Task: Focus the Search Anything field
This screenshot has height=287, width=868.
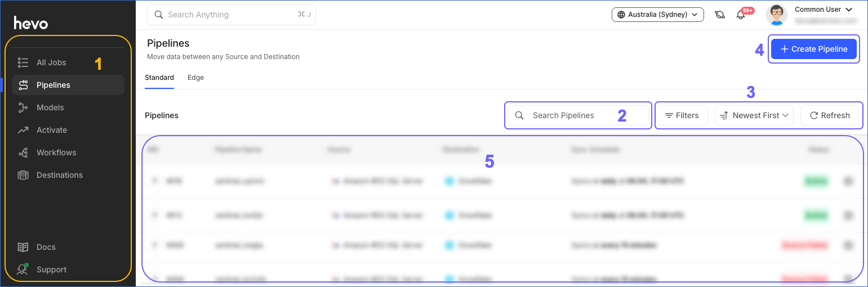Action: pos(232,15)
